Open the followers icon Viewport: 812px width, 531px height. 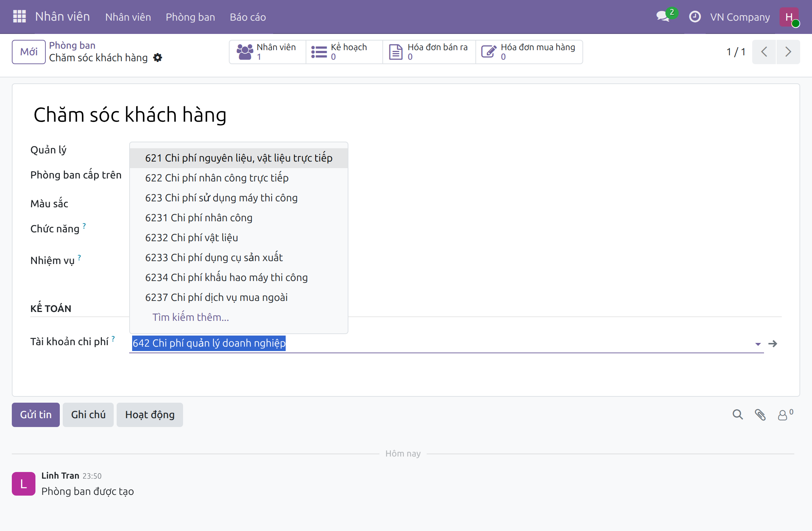click(785, 415)
